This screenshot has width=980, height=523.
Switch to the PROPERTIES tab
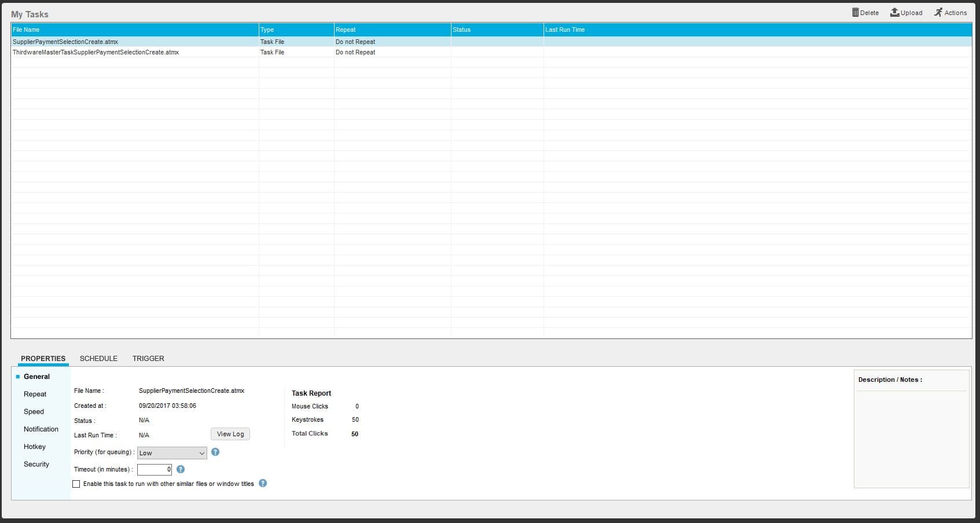pyautogui.click(x=43, y=358)
